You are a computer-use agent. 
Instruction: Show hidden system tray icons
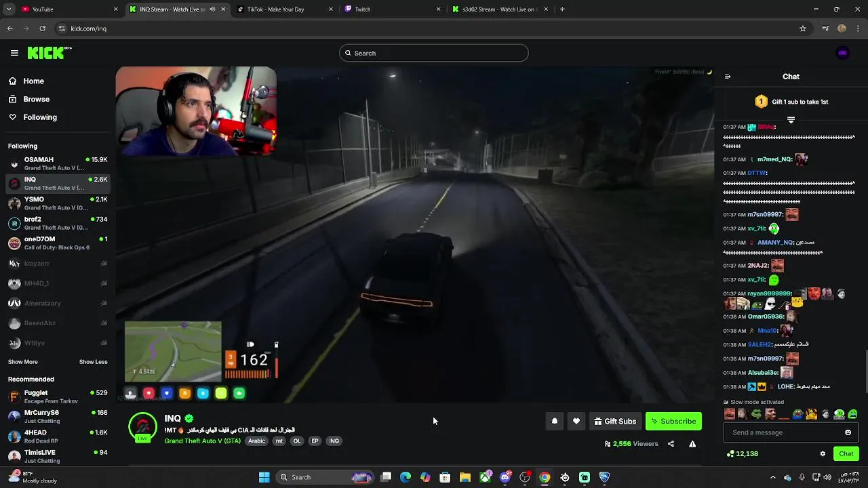click(773, 477)
